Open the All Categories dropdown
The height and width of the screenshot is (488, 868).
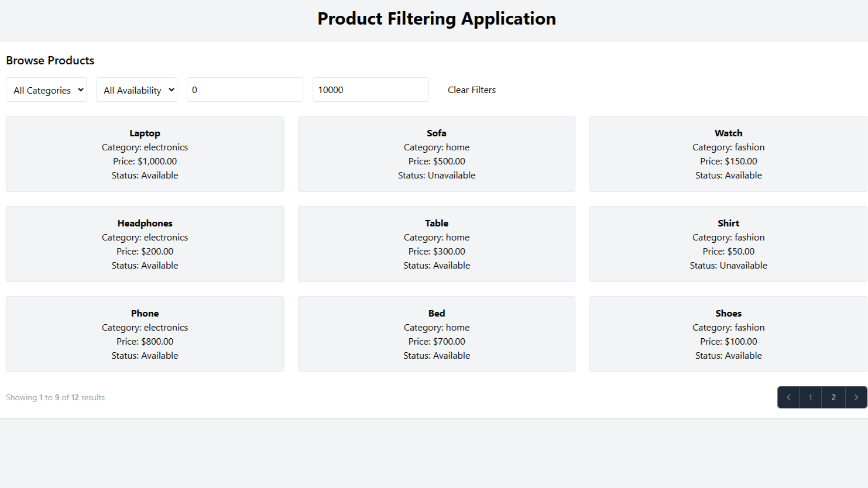click(x=46, y=90)
